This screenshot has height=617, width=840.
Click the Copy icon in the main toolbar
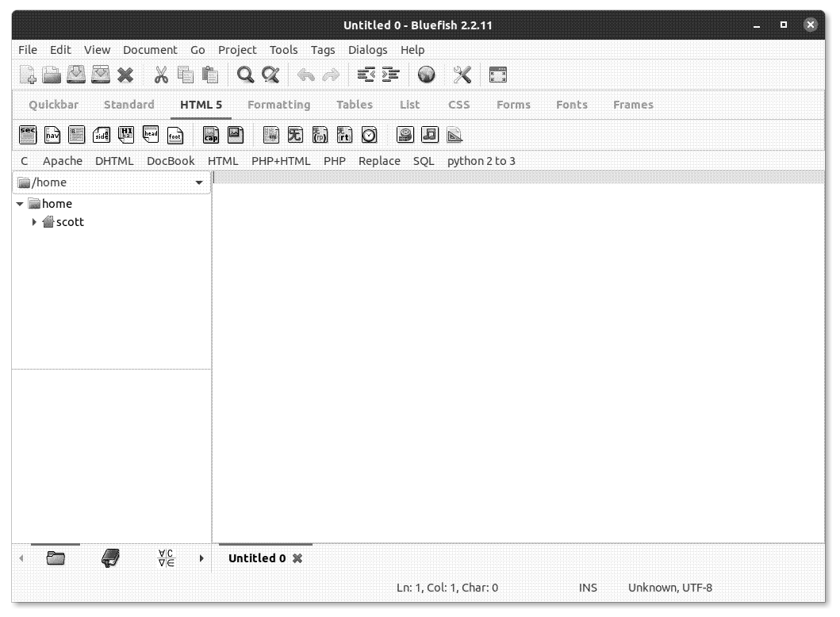[186, 75]
